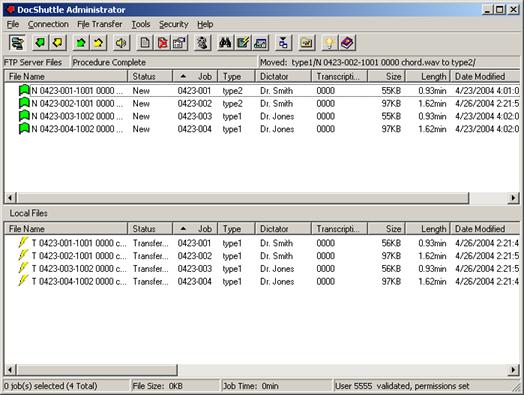Viewport: 524px width, 395px height.
Task: Sort local files by File Name column
Action: [x=66, y=229]
